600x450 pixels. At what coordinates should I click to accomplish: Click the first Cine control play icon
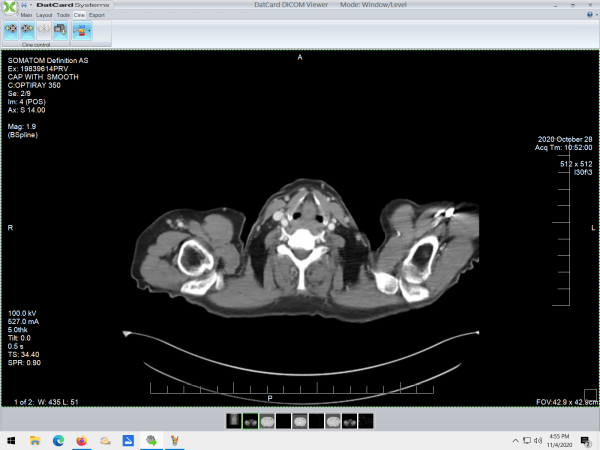(x=10, y=31)
